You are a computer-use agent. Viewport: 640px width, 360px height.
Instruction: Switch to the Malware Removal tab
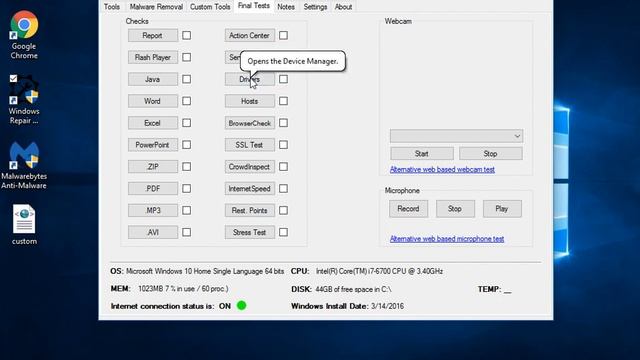coord(156,7)
